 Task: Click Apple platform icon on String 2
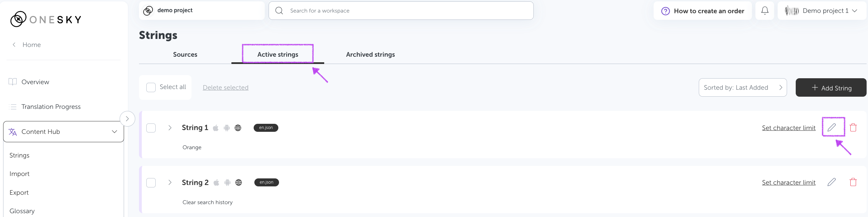tap(216, 183)
